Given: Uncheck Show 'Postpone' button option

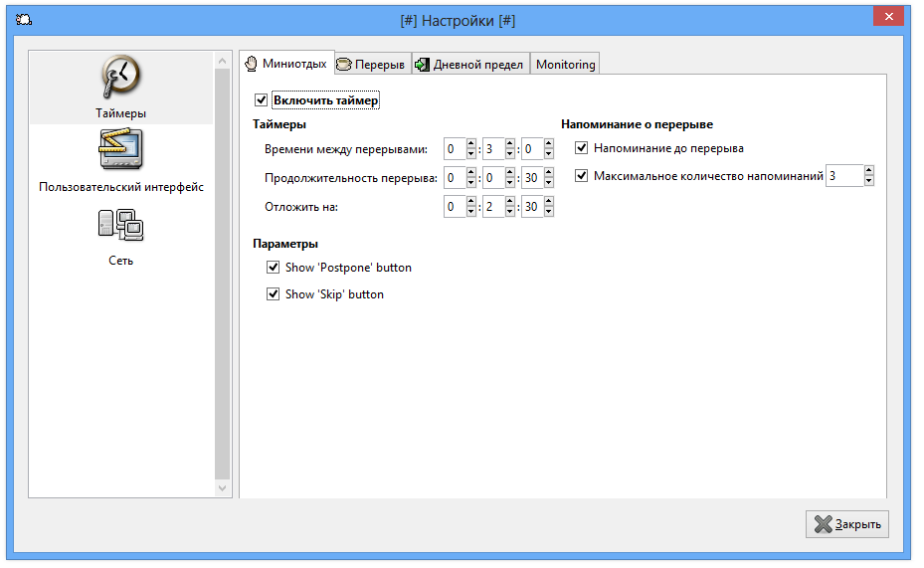Looking at the screenshot, I should (x=273, y=268).
